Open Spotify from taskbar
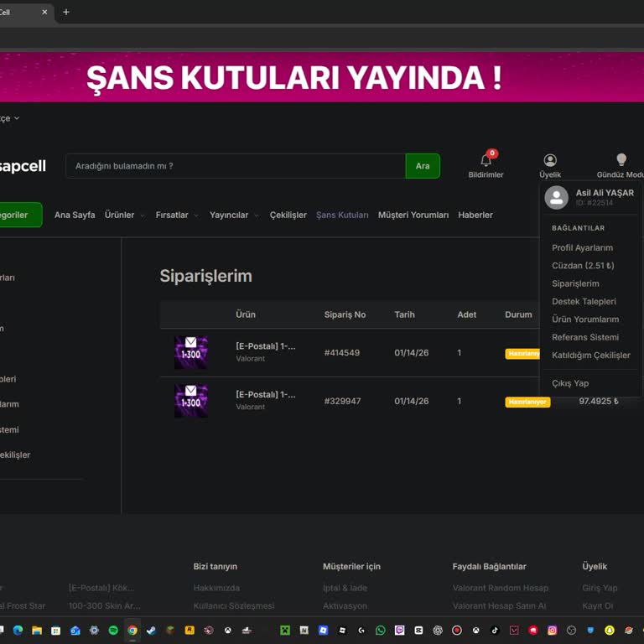The width and height of the screenshot is (644, 644). click(113, 630)
